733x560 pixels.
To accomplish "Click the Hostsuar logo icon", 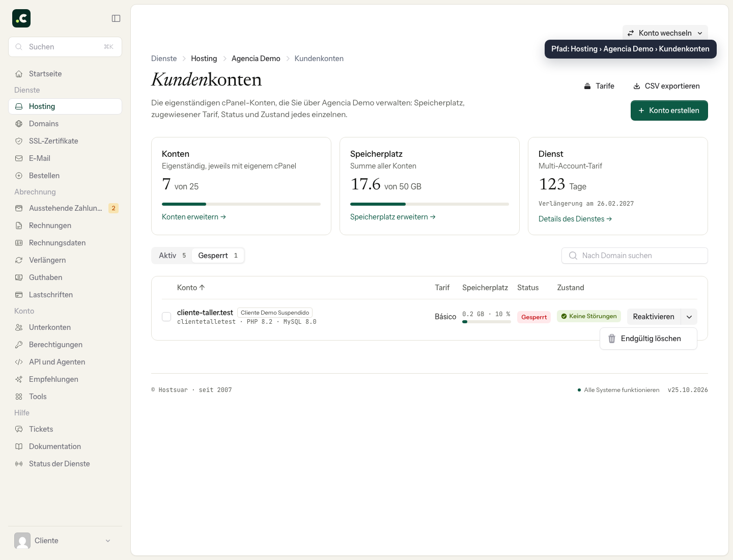I will (x=21, y=18).
